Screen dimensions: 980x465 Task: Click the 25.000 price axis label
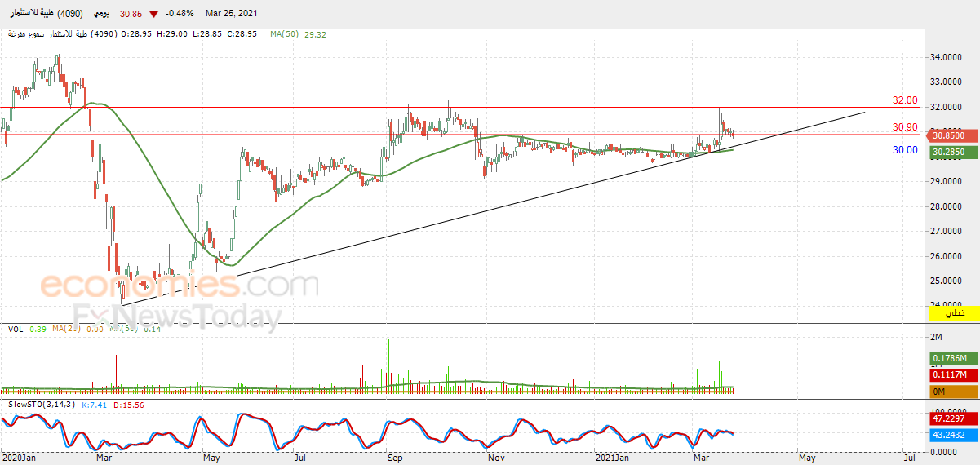pyautogui.click(x=944, y=281)
